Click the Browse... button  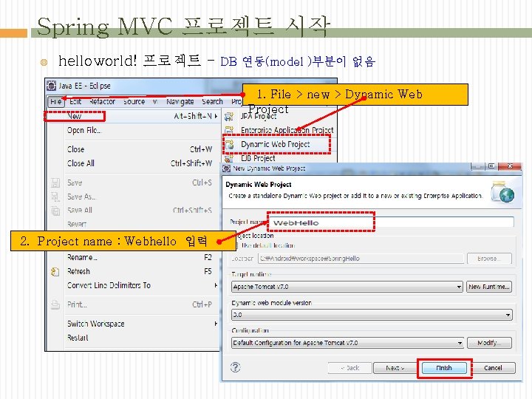point(489,259)
